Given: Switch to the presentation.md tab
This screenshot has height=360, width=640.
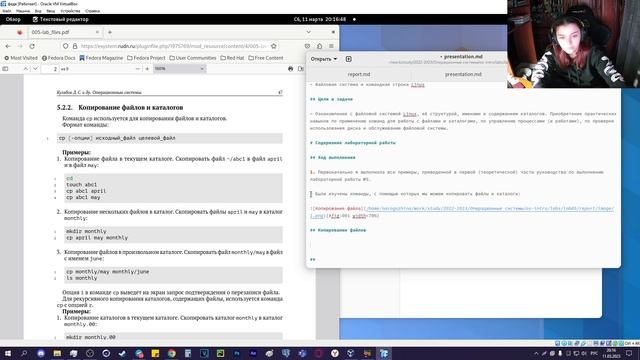Looking at the screenshot, I should point(463,74).
